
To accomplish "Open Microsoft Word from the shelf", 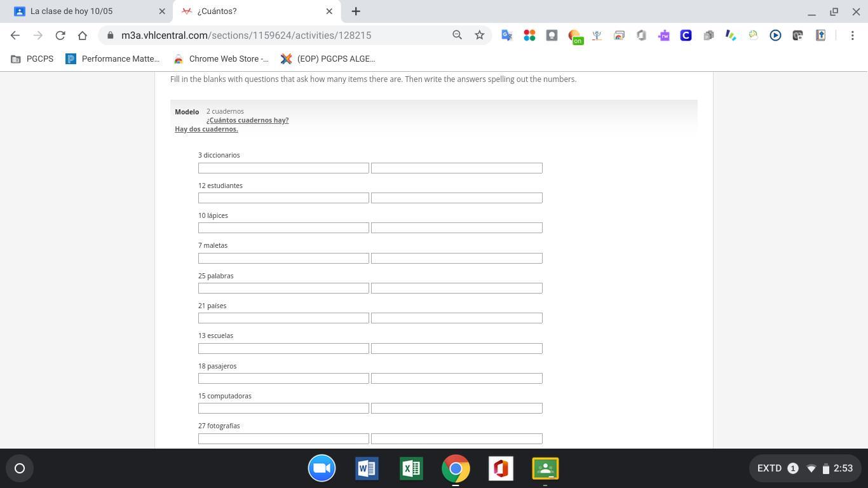I will coord(367,468).
